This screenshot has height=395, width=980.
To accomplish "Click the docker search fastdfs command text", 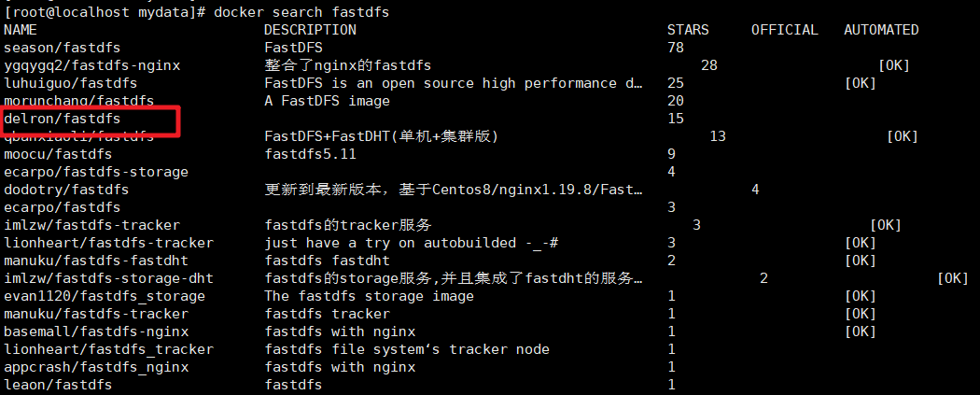I will pos(301,12).
